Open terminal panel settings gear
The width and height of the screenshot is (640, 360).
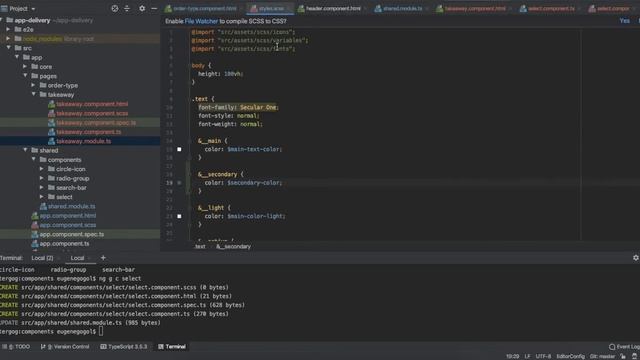[x=636, y=258]
